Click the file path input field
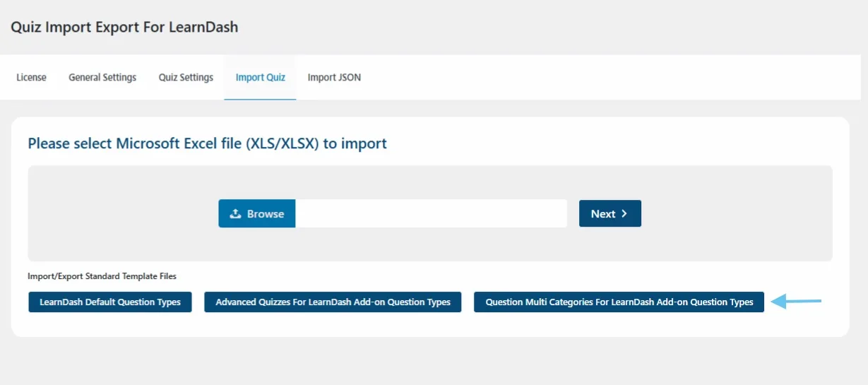Image resolution: width=868 pixels, height=385 pixels. pyautogui.click(x=431, y=213)
